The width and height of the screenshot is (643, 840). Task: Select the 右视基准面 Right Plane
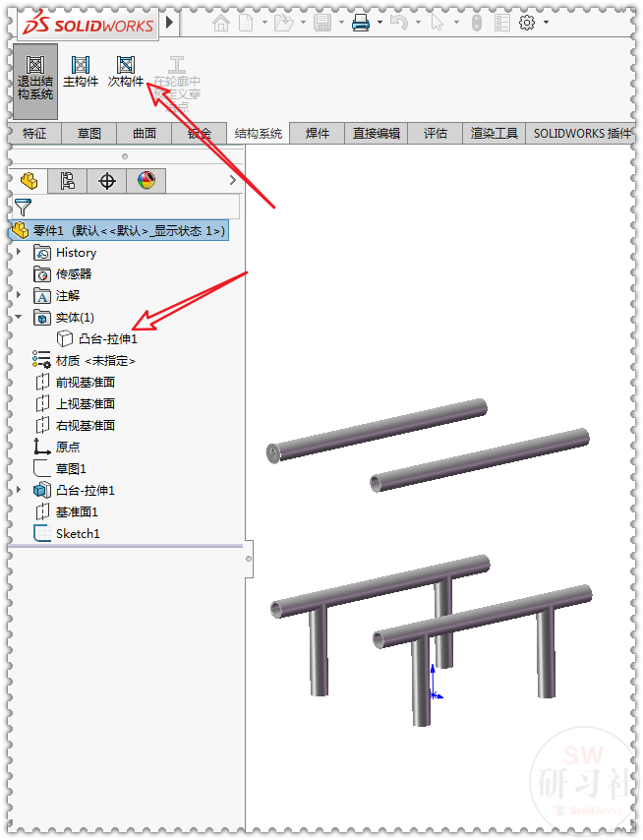75,425
